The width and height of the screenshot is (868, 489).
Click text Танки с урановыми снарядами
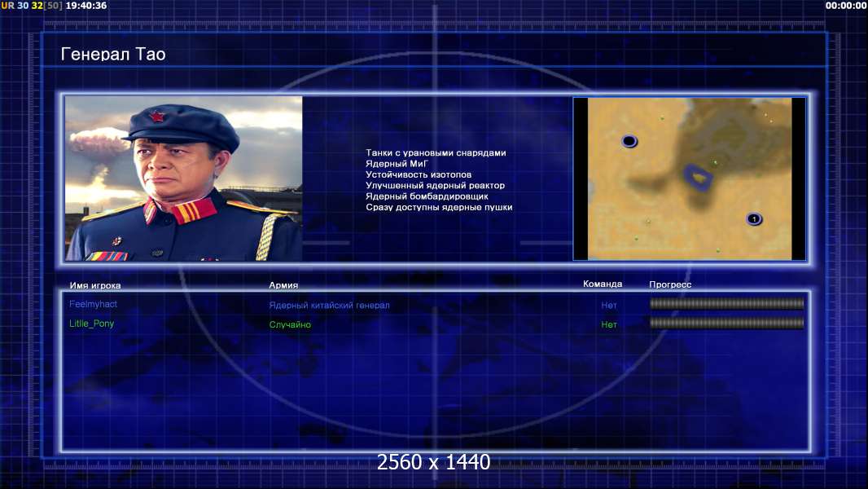436,153
